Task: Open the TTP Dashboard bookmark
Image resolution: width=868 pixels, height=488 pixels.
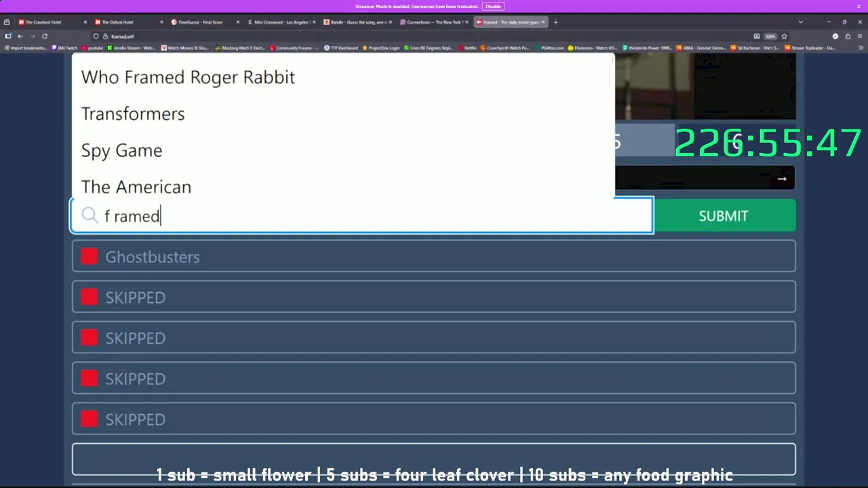Action: pos(341,48)
